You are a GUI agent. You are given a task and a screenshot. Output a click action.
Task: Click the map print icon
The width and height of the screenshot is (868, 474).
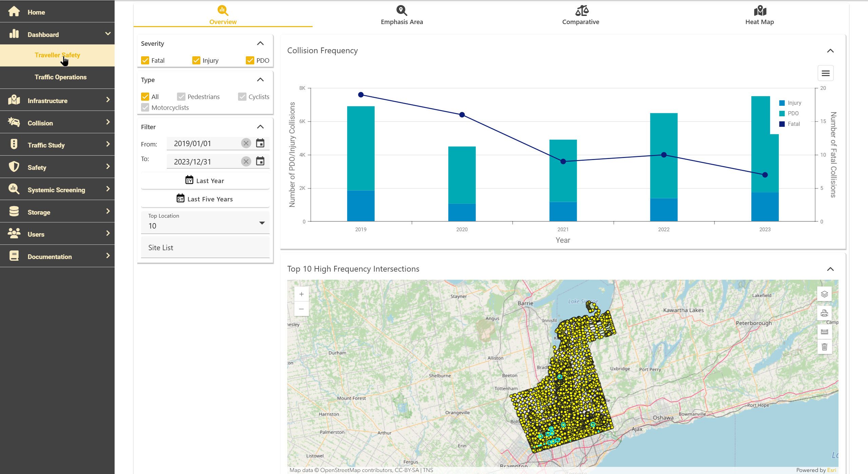[x=824, y=313]
